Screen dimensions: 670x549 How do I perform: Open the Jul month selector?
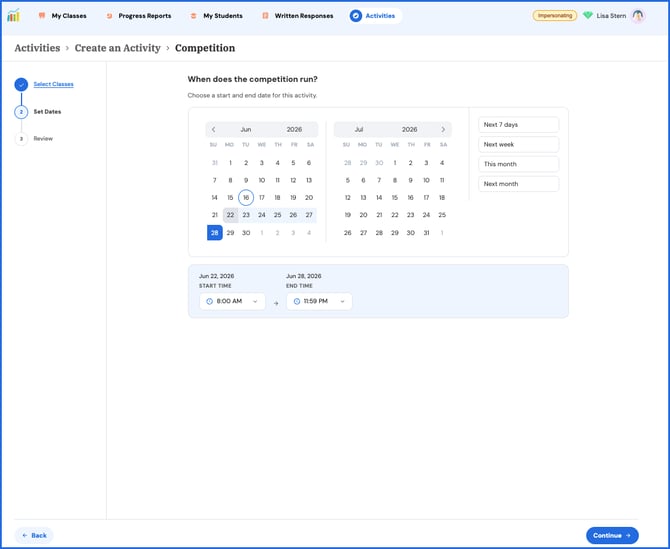pos(359,129)
